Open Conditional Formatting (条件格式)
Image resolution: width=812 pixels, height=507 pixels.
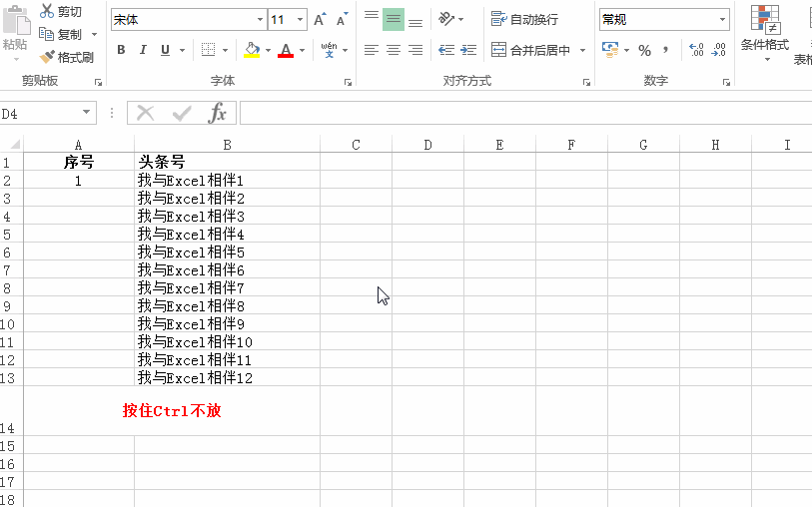point(765,33)
